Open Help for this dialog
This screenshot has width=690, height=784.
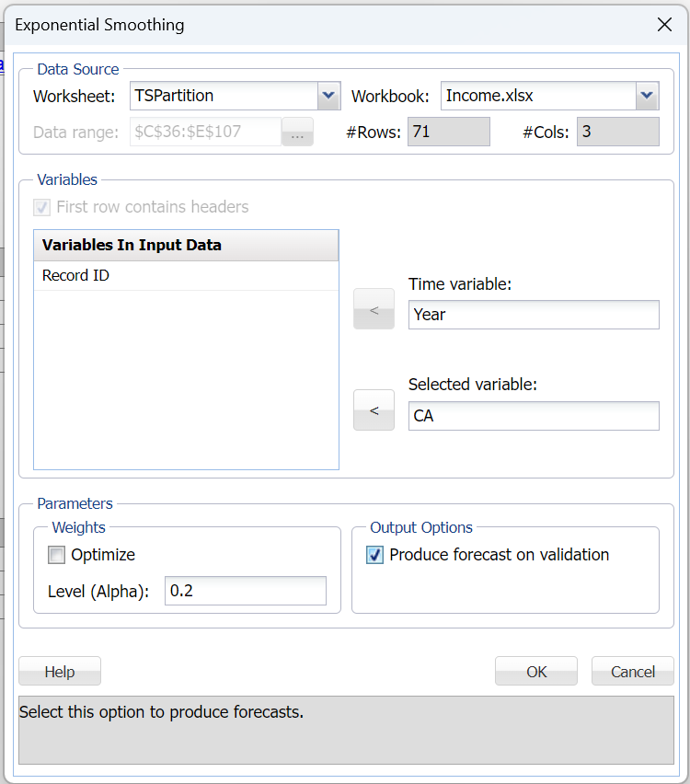tap(60, 672)
